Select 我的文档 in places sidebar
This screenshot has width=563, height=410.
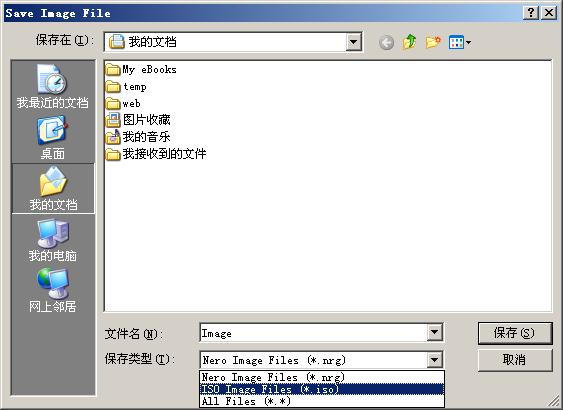pos(53,188)
